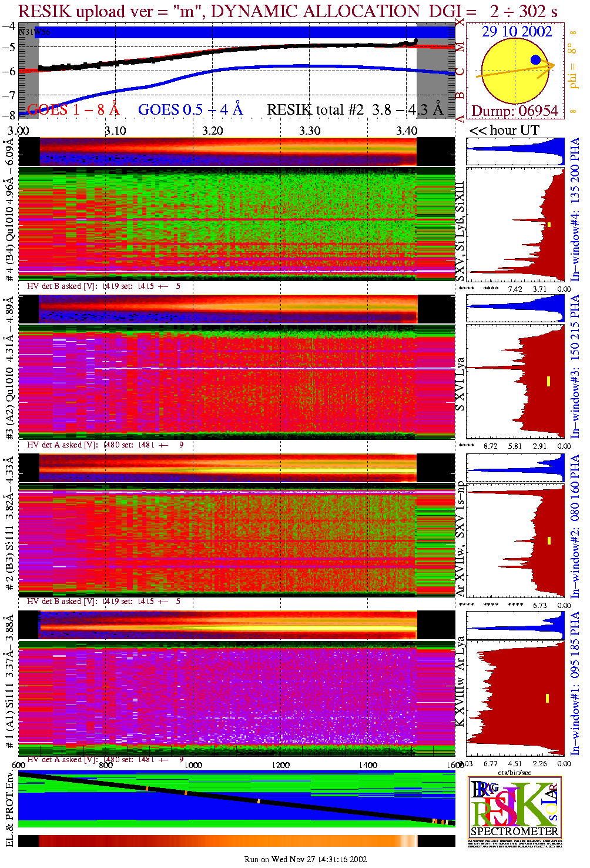Click the Dump: 06954 label
590x868 pixels.
tap(515, 111)
